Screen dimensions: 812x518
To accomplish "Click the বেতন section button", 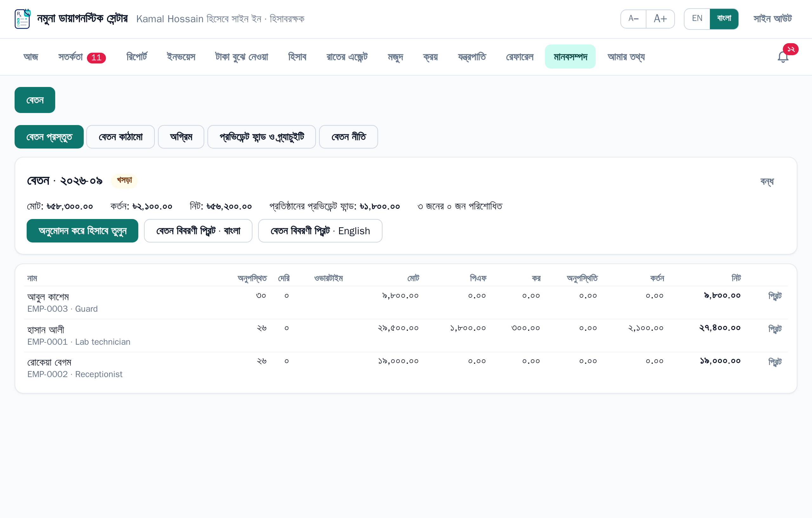I will pyautogui.click(x=35, y=100).
